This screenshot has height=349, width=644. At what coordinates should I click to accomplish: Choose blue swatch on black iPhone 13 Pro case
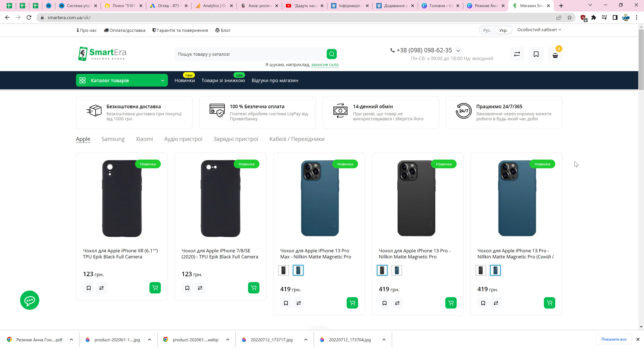click(x=396, y=270)
